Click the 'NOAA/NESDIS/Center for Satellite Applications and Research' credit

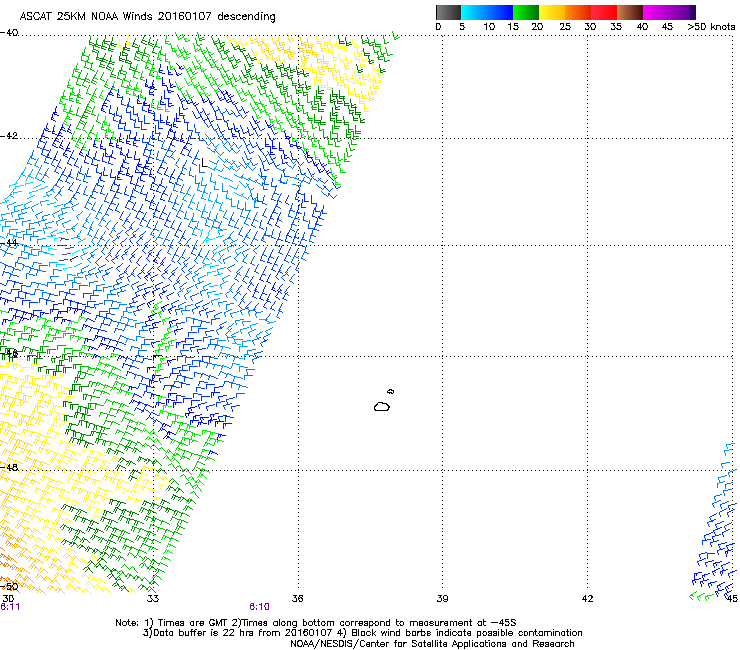coord(432,644)
